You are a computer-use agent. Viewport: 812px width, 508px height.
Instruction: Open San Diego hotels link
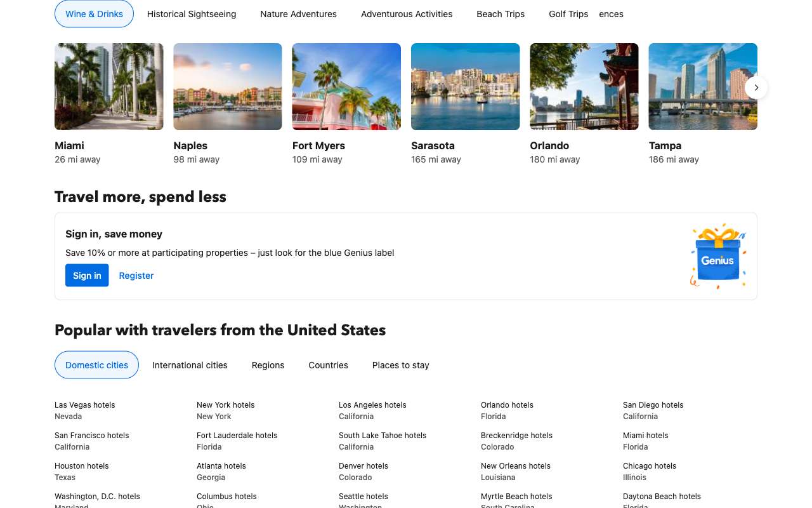[653, 405]
